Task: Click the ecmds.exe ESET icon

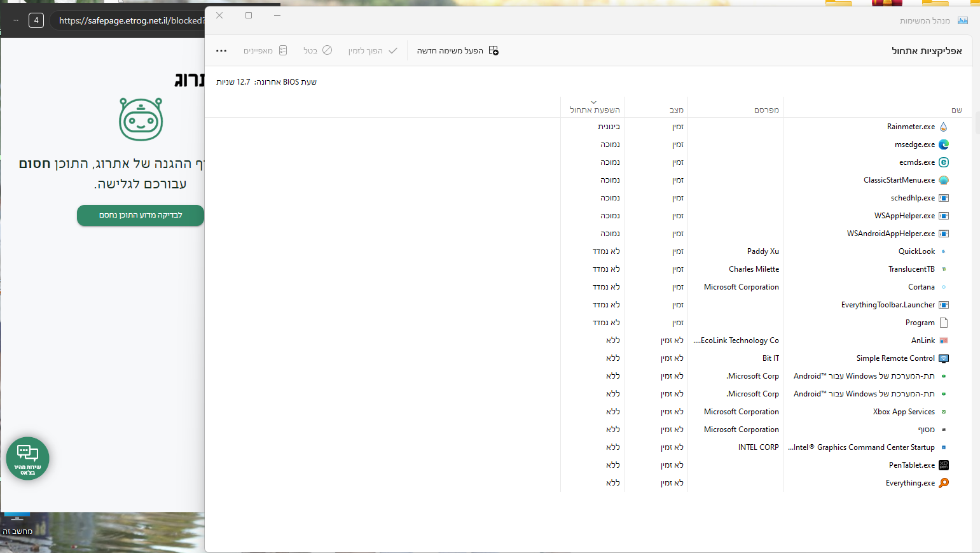Action: [944, 162]
